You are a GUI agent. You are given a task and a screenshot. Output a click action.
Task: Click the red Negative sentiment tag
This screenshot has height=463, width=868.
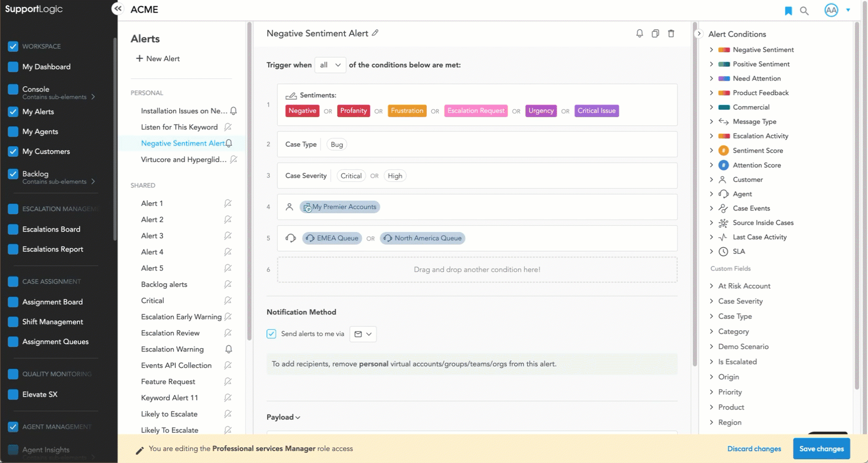click(x=302, y=111)
